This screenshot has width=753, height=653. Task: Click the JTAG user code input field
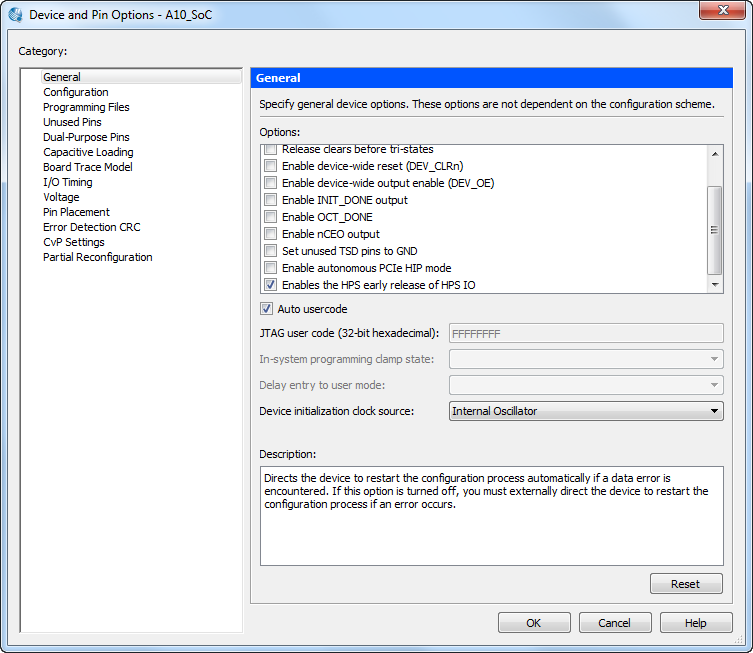tap(586, 333)
